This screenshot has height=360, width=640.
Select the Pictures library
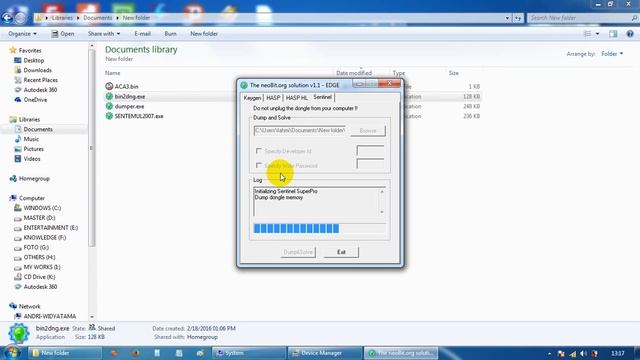33,149
